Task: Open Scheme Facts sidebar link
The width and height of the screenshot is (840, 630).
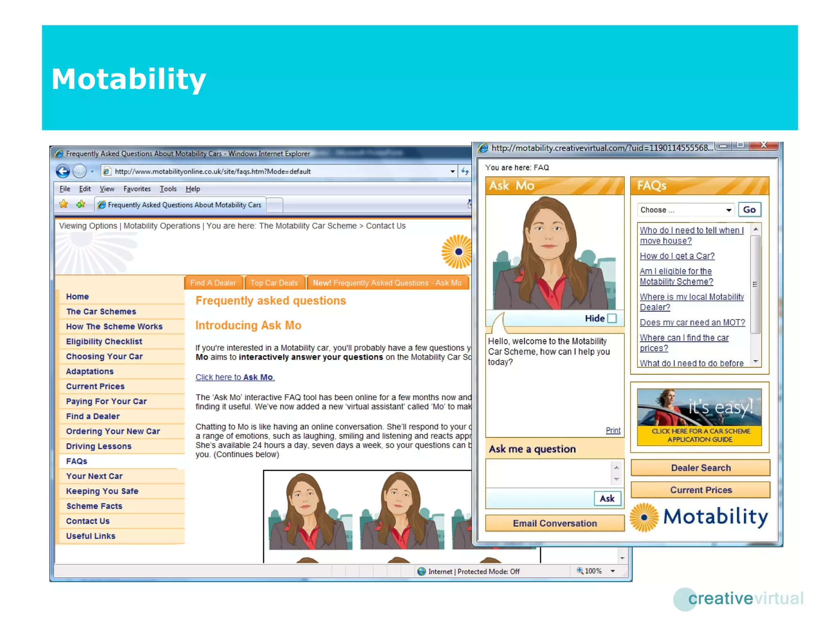Action: (94, 506)
